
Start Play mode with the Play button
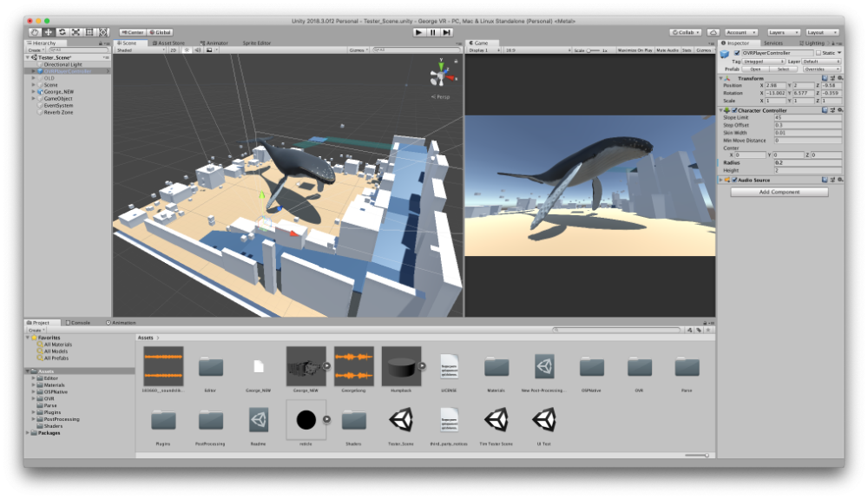pyautogui.click(x=418, y=32)
